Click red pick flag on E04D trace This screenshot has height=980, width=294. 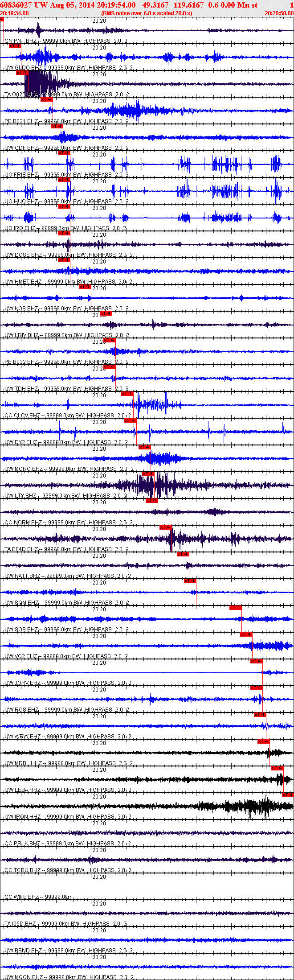click(166, 527)
